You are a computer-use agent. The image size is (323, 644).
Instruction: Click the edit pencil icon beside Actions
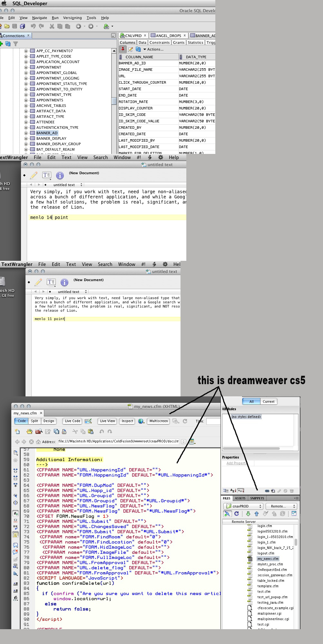(x=131, y=49)
